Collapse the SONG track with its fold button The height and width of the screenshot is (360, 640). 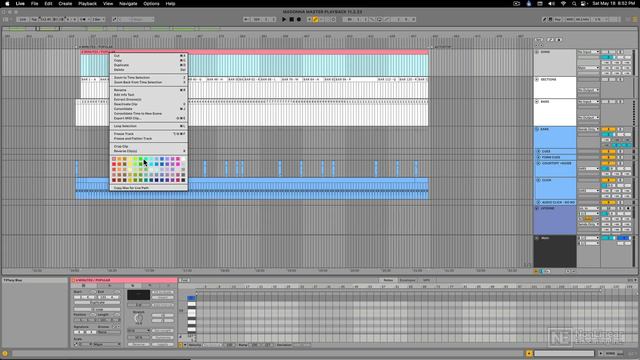coord(537,52)
